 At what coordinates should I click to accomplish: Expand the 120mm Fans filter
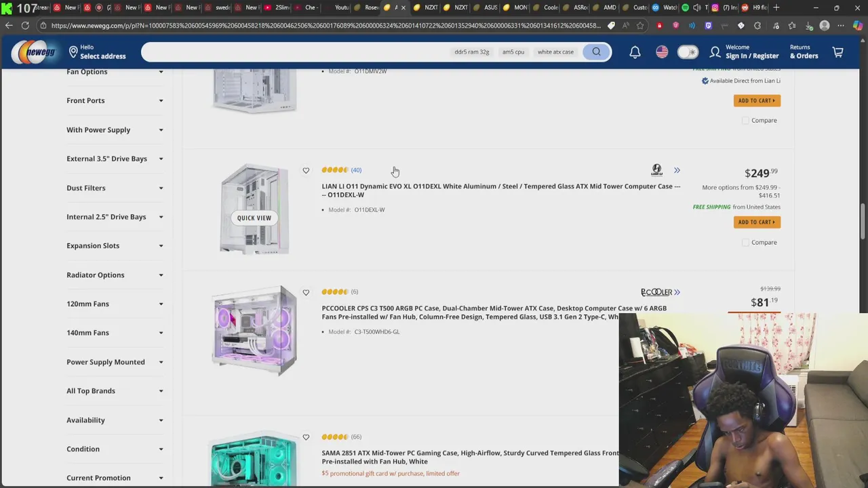pos(115,304)
